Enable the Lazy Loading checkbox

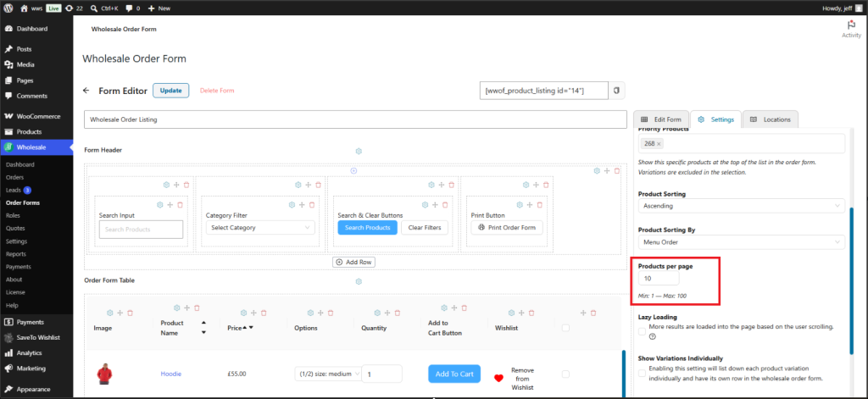[x=642, y=331]
